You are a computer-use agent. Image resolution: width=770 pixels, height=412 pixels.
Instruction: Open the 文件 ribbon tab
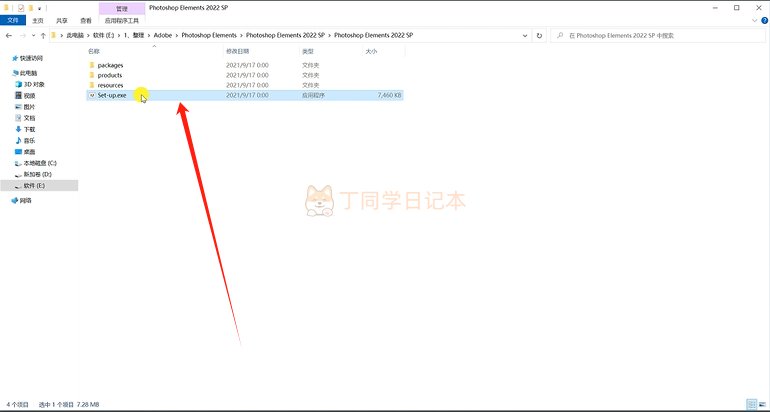pos(13,21)
